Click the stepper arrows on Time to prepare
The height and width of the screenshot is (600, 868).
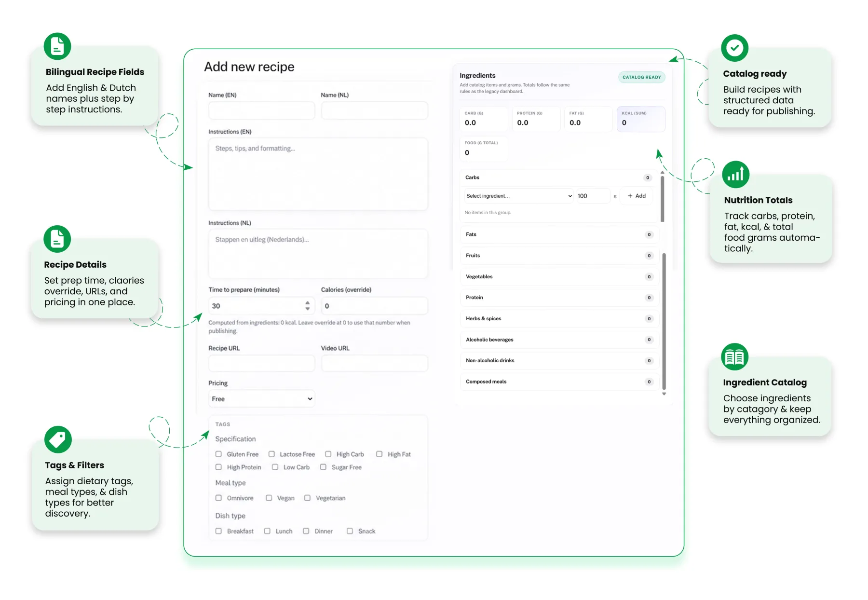pos(307,306)
